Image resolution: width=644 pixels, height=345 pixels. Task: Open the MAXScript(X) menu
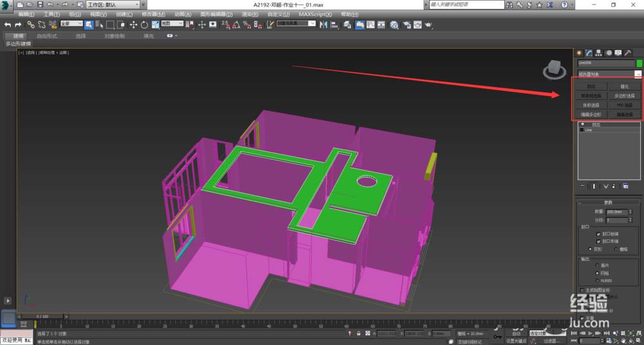[316, 14]
